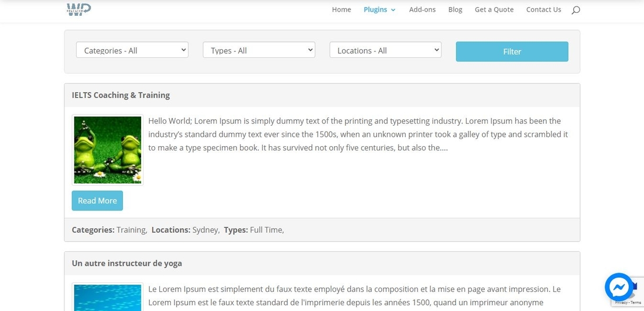Click the Sydney location text
The image size is (644, 311).
coord(205,230)
